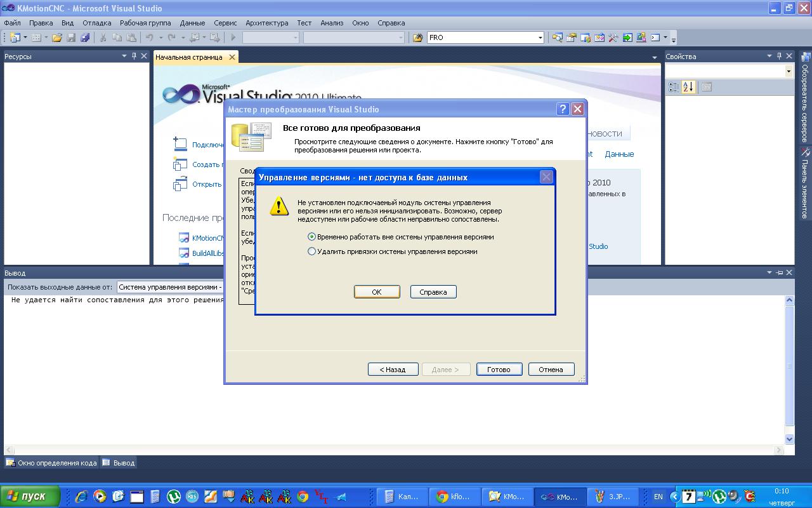Open the Архитектура menu
The width and height of the screenshot is (812, 508).
click(267, 23)
